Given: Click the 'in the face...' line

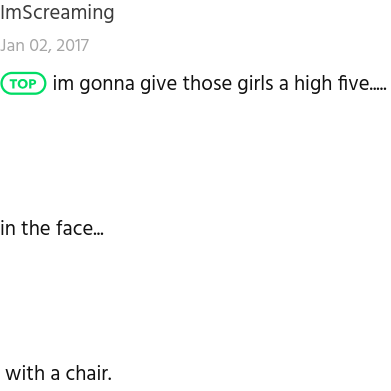Looking at the screenshot, I should click(x=52, y=228).
